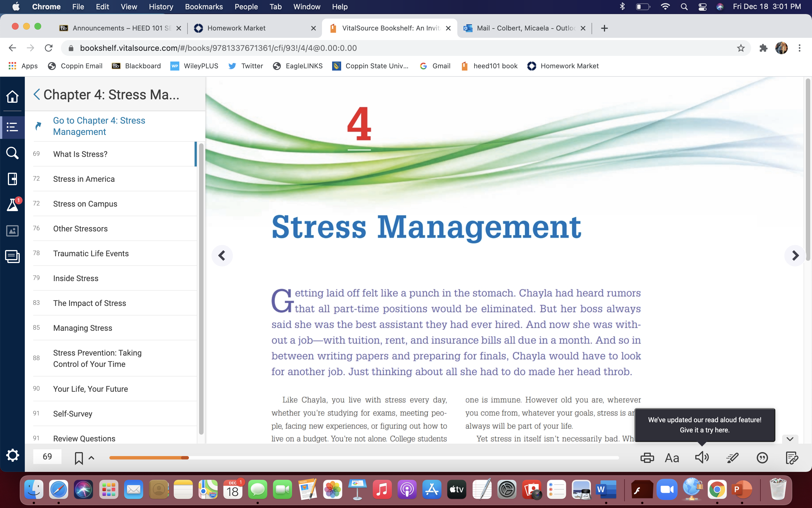
Task: Open the search icon in sidebar
Action: [x=12, y=153]
